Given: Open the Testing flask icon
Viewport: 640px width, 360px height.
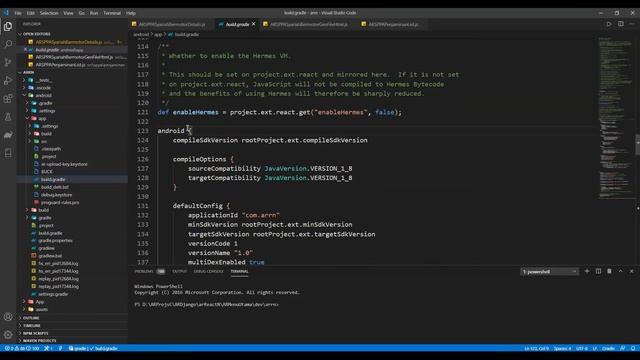Looking at the screenshot, I should (8, 117).
